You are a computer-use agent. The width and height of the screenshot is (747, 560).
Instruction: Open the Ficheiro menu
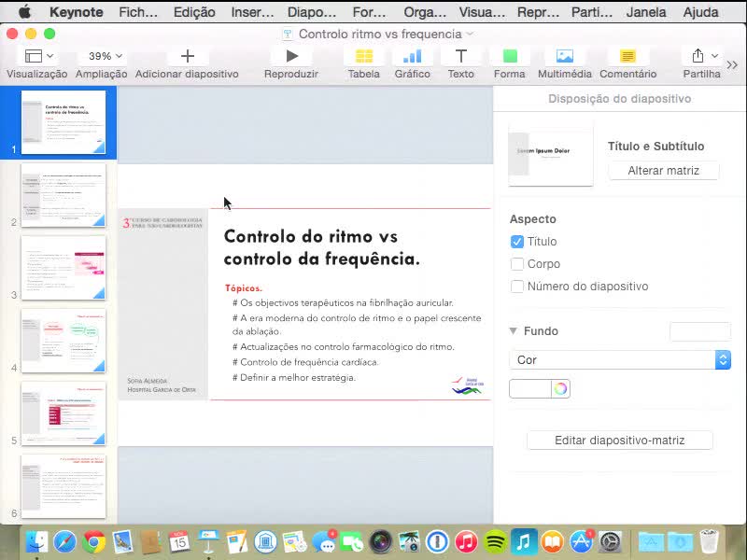tap(138, 12)
